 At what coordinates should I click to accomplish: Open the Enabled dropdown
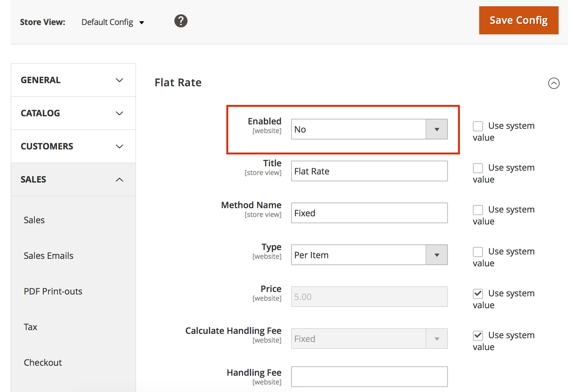(x=369, y=129)
